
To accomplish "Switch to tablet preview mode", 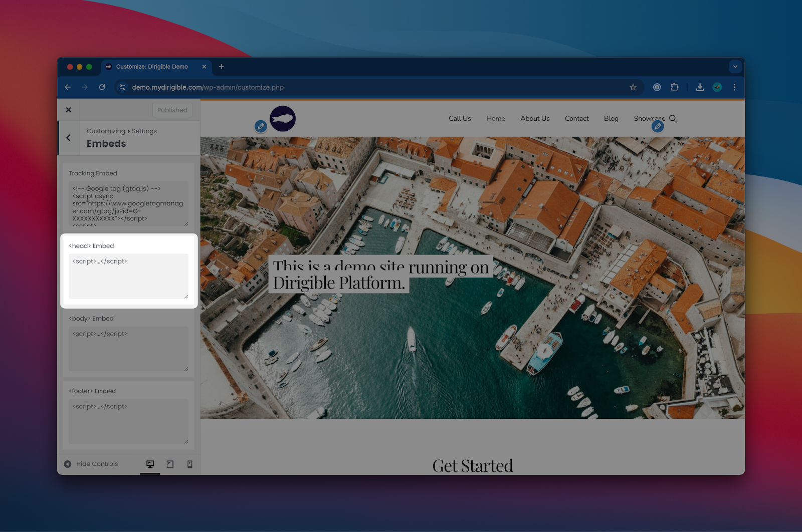I will (170, 464).
